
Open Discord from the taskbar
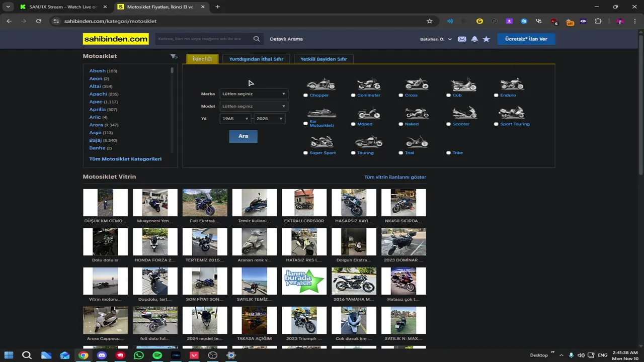coord(102,355)
